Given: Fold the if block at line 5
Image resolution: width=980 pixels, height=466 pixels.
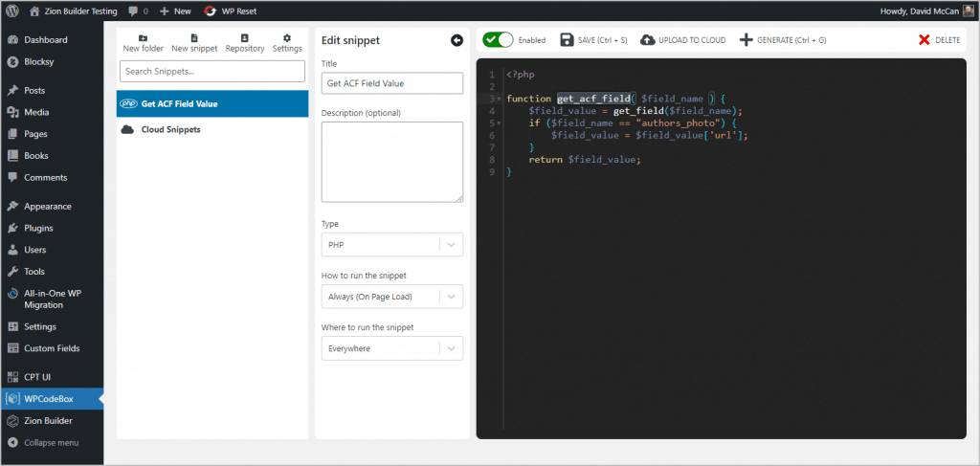Looking at the screenshot, I should [500, 123].
